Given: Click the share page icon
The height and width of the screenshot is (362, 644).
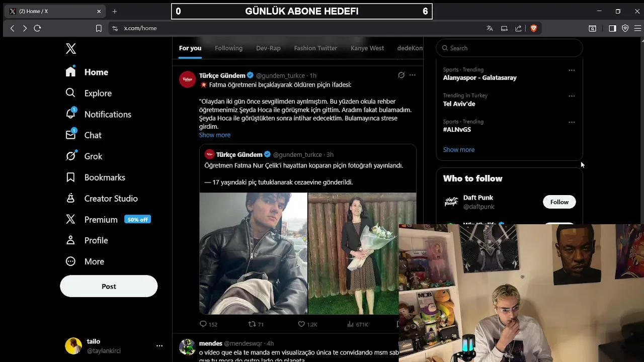Looking at the screenshot, I should (518, 28).
